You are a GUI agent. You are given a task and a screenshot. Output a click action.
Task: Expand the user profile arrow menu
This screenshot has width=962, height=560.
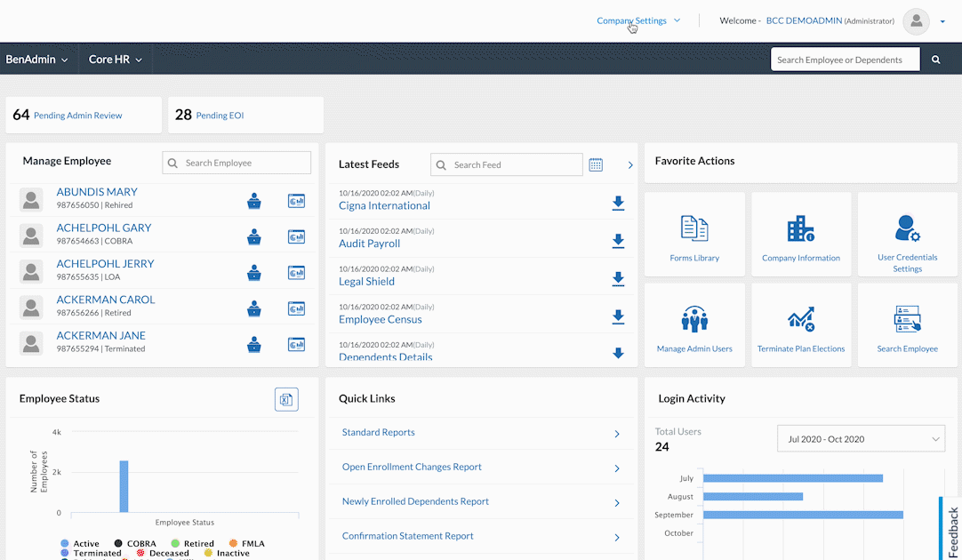pos(942,21)
